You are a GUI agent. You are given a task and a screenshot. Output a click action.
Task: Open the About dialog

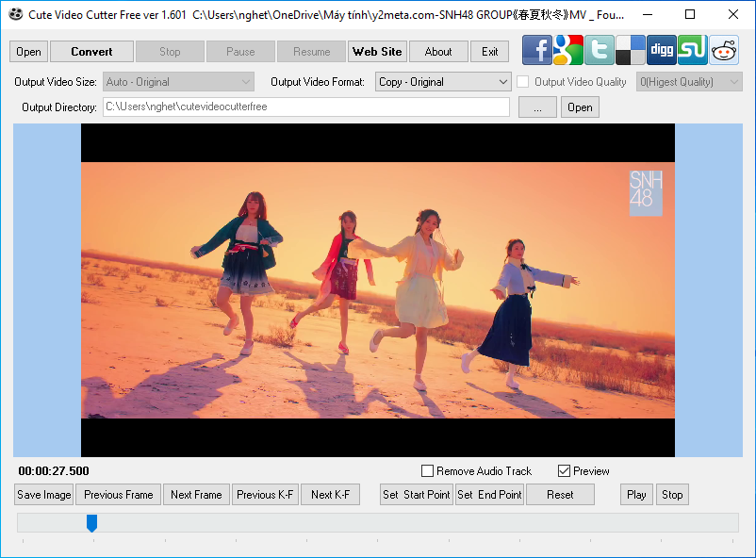click(438, 51)
